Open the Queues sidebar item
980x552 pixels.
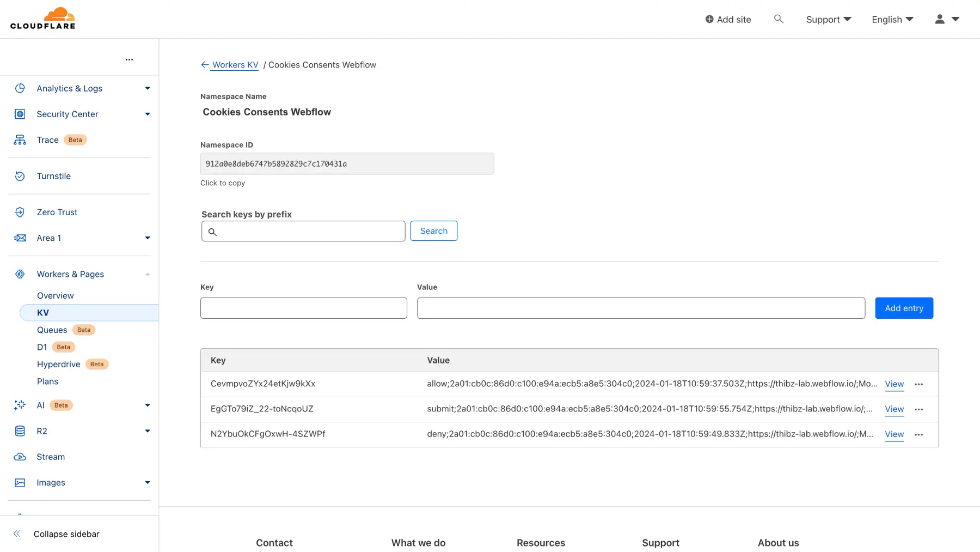point(52,330)
